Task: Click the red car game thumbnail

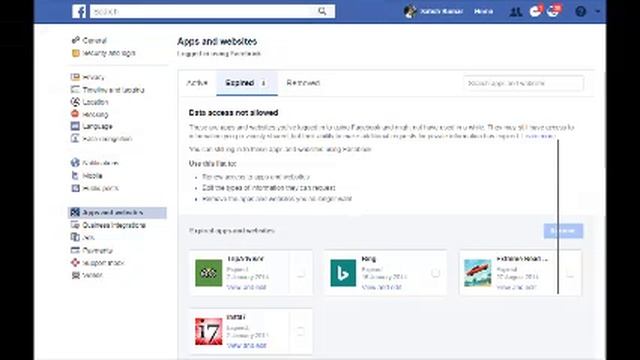Action: (x=478, y=273)
